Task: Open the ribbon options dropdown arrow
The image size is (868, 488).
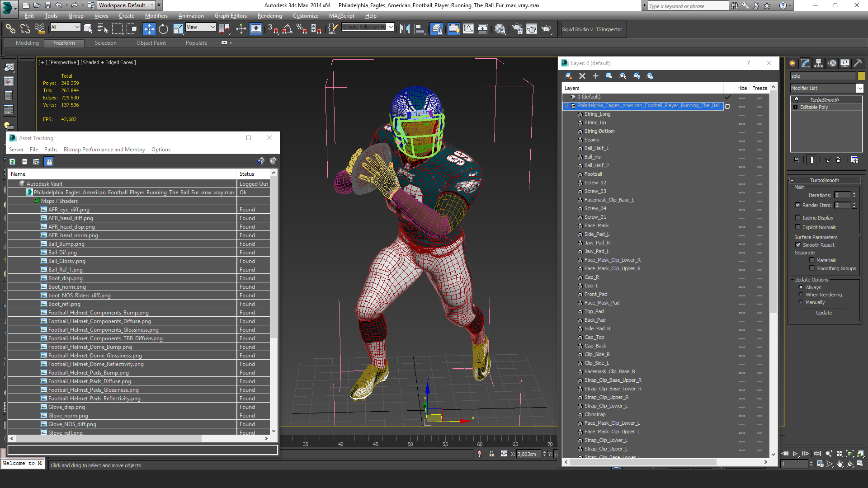Action: [x=231, y=43]
